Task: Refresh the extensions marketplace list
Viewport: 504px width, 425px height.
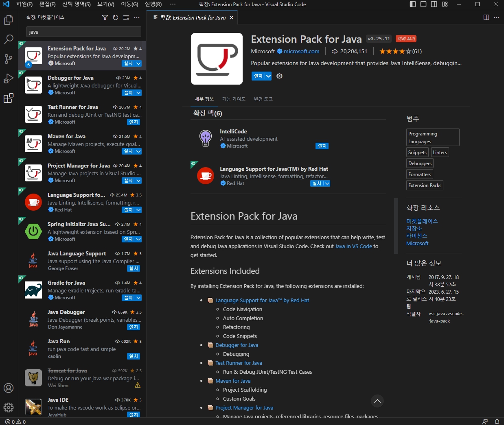Action: (116, 17)
